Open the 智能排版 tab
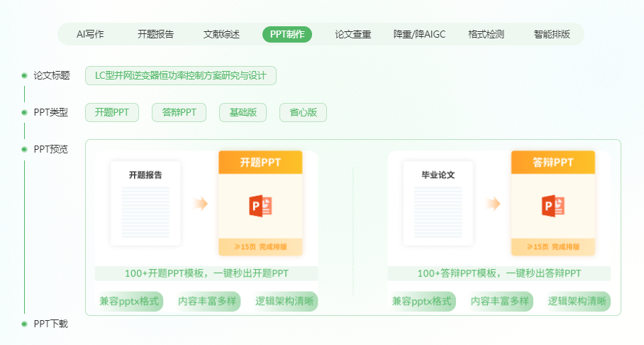This screenshot has height=345, width=644. coord(552,34)
